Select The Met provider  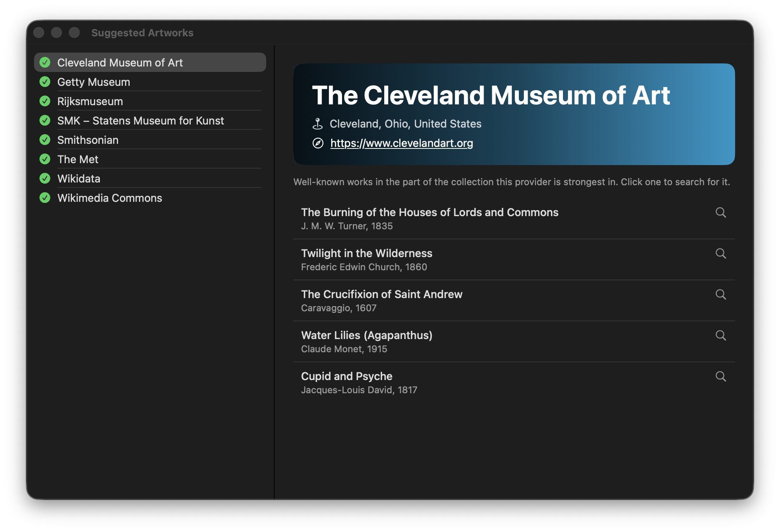click(150, 159)
